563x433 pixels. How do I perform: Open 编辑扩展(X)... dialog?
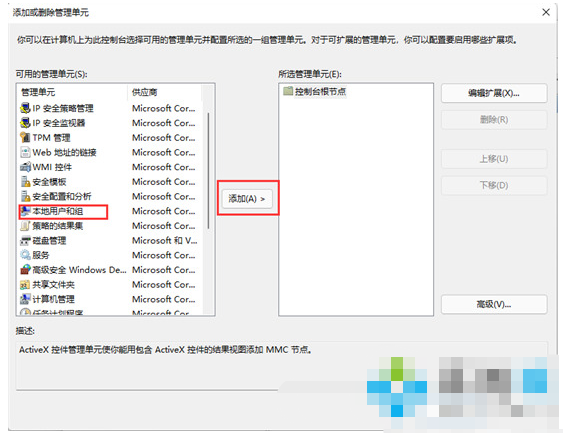coord(494,93)
